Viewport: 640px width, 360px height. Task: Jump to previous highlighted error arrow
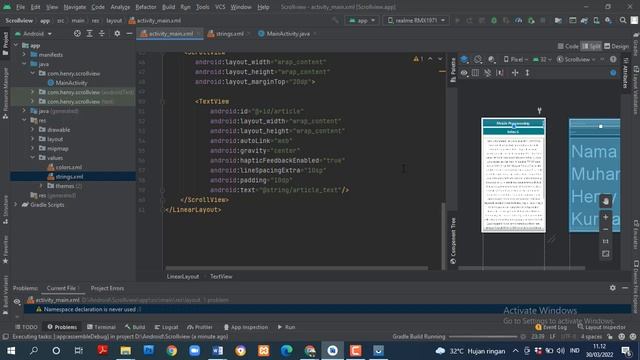[430, 59]
